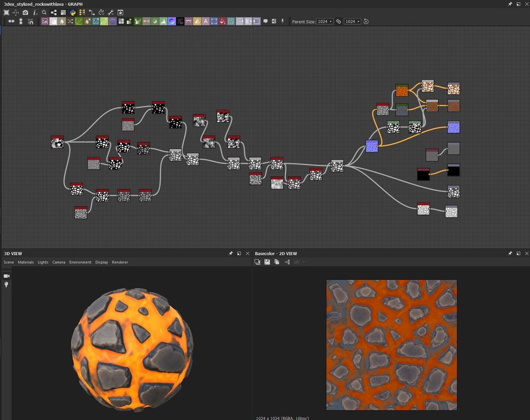Add an FX-Map grid node from toolbar
Viewport: 530px width, 420px height.
(121, 21)
